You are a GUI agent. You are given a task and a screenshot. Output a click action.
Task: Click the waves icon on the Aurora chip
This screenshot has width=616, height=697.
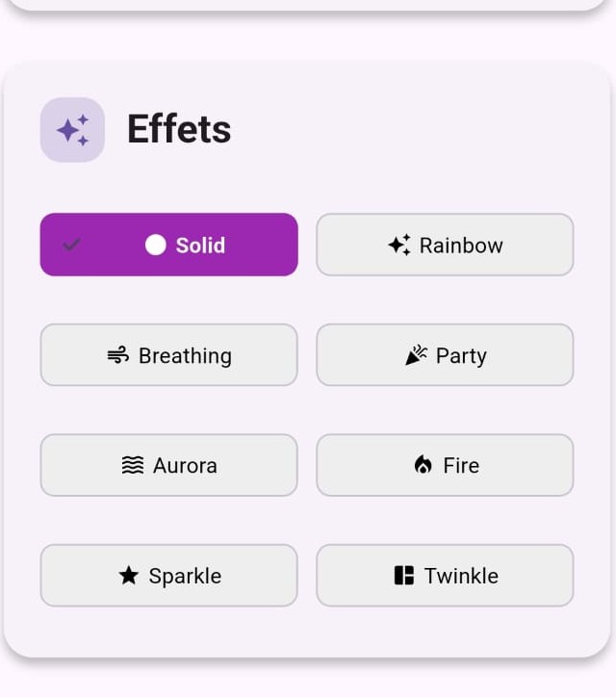point(133,465)
